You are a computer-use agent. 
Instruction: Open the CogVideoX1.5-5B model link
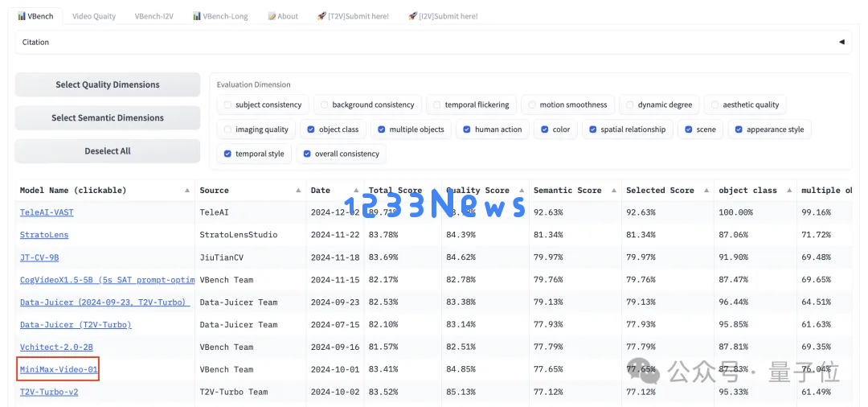[x=108, y=280]
